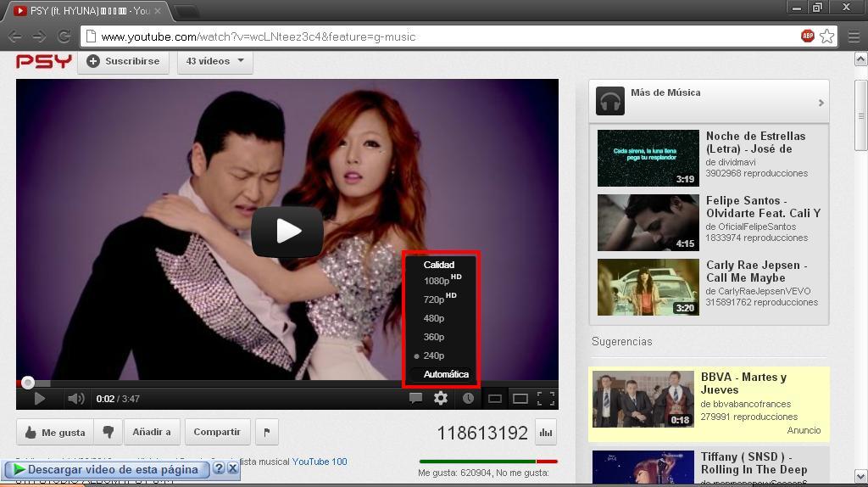Reload the page with refresh icon
This screenshot has width=868, height=487.
point(64,36)
